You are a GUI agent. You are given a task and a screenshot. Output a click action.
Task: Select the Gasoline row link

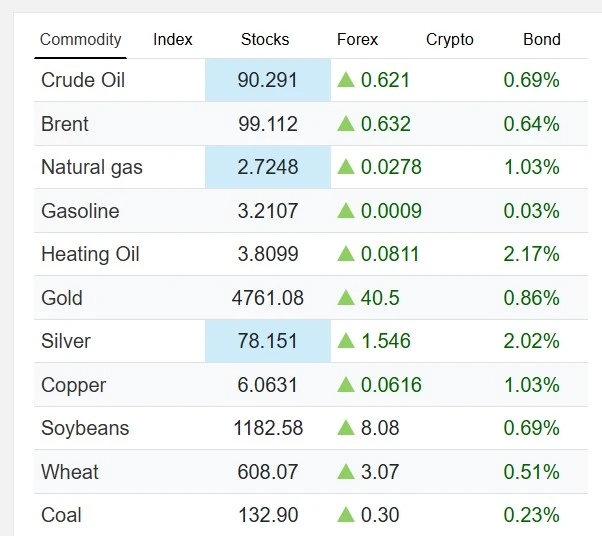80,211
